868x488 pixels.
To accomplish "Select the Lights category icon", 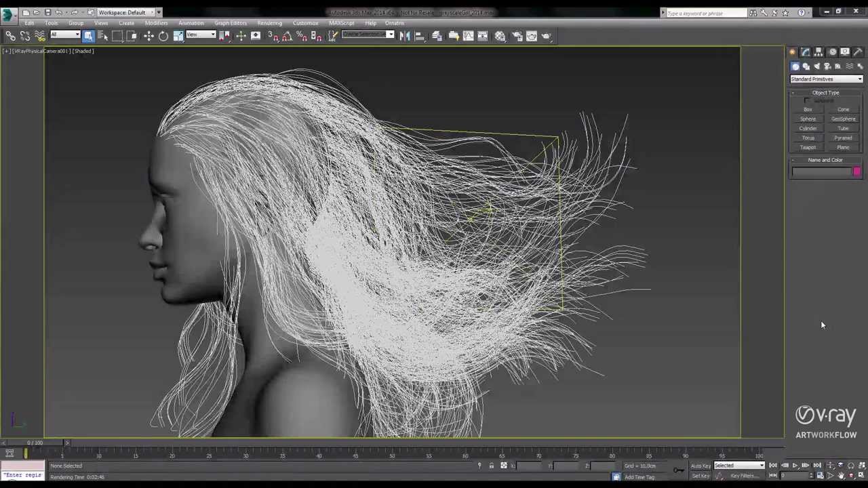I will 816,66.
